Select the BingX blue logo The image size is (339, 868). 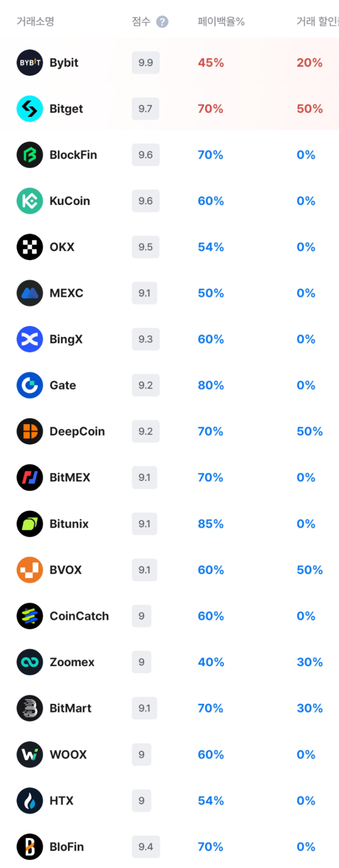pos(30,339)
